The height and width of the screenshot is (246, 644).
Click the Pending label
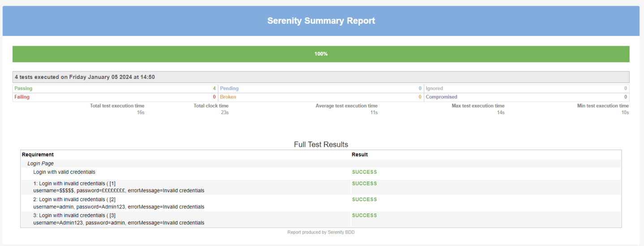click(229, 88)
